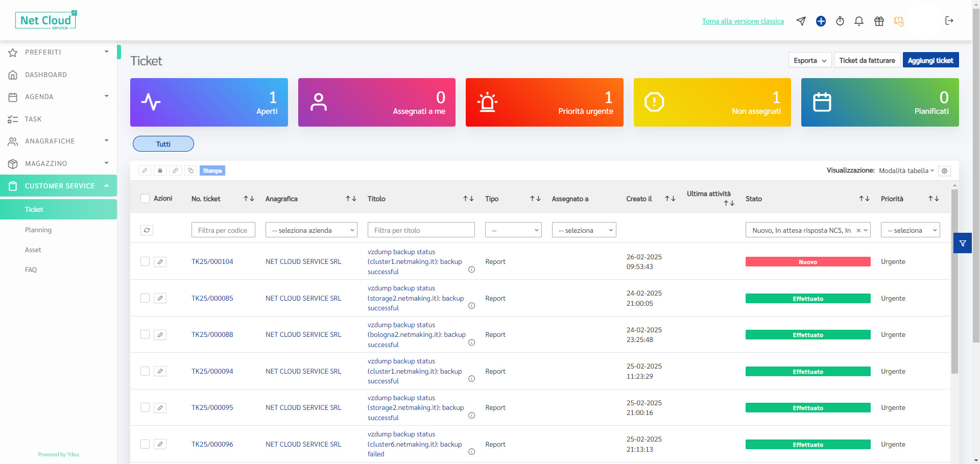Open Dashboard in the sidebar
980x464 pixels.
click(58, 75)
